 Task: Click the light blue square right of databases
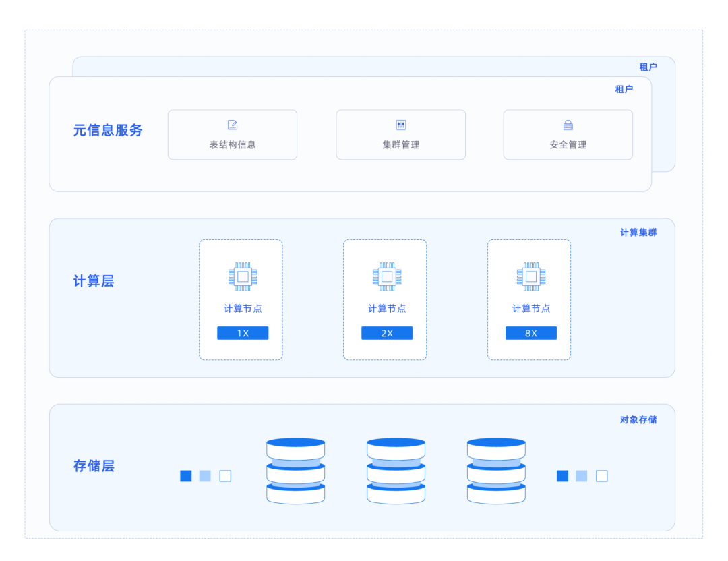pos(581,476)
